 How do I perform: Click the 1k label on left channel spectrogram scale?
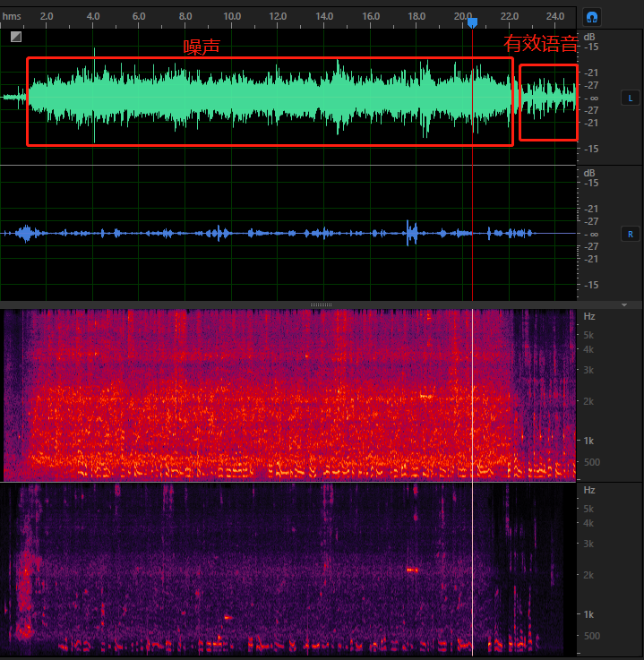coord(588,441)
